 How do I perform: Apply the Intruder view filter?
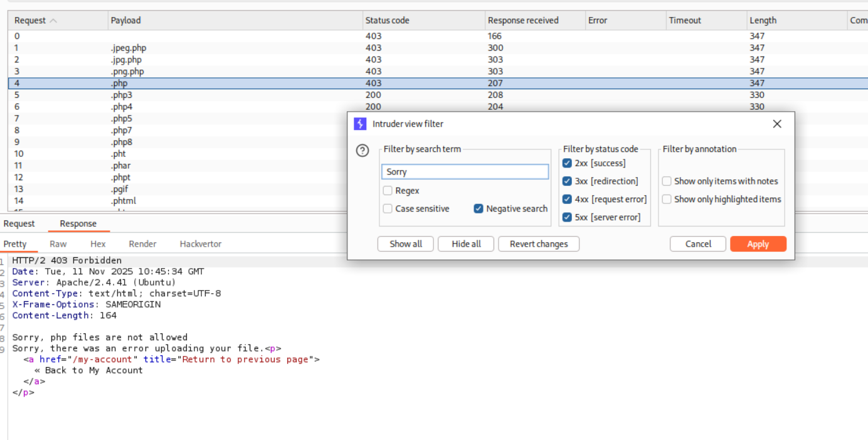point(758,244)
